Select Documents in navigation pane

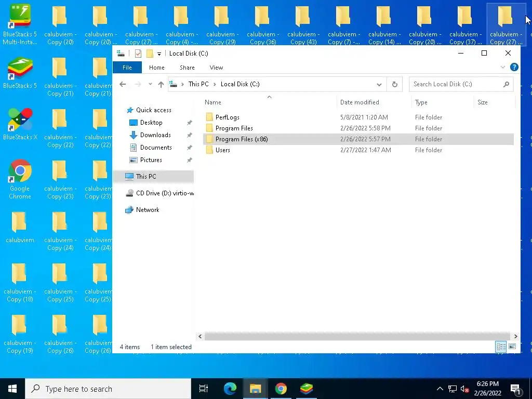pyautogui.click(x=156, y=147)
